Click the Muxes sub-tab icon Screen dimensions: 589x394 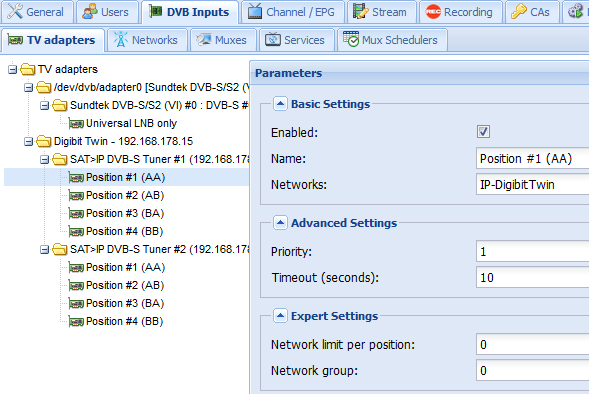(204, 39)
